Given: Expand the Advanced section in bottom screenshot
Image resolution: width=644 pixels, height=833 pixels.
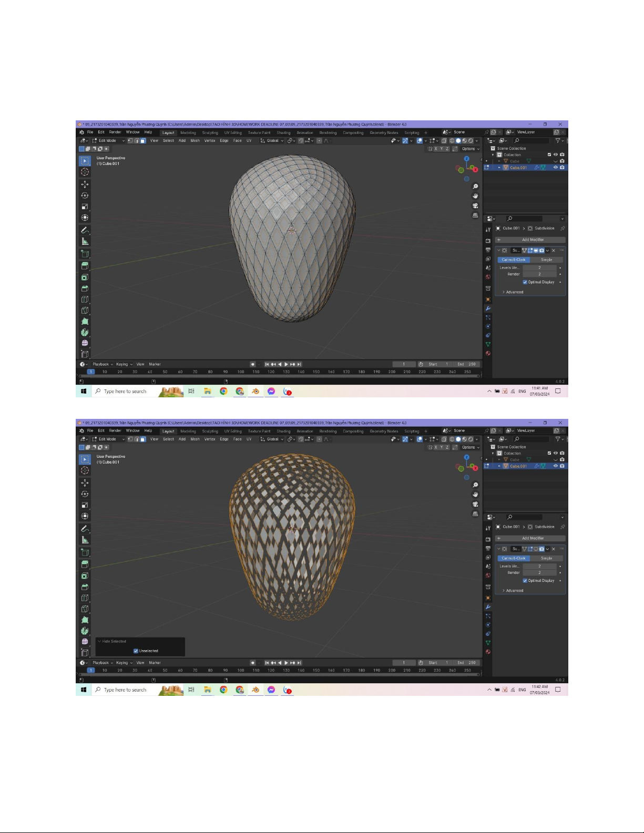Looking at the screenshot, I should (x=514, y=591).
